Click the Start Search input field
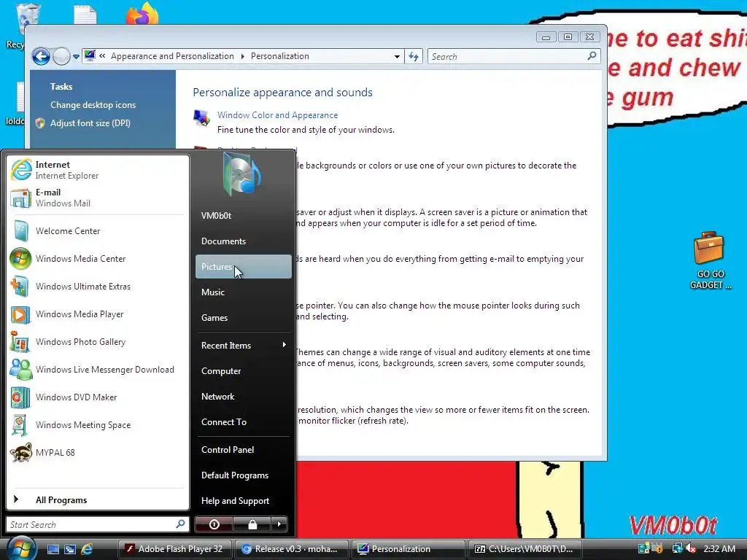 pos(97,524)
